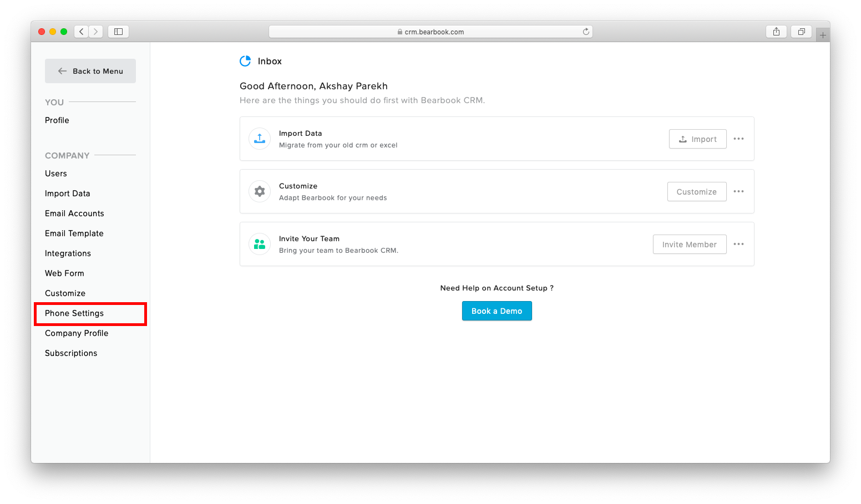
Task: Click the Import Data upload icon
Action: (x=260, y=139)
